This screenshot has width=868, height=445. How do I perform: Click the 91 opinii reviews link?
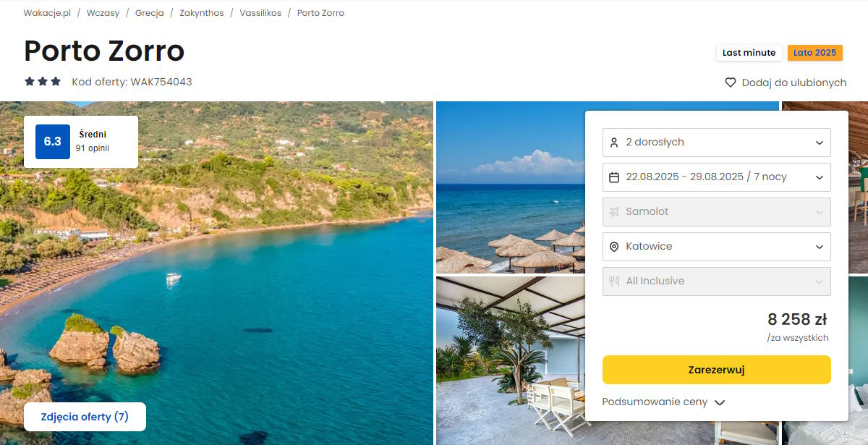coord(93,148)
